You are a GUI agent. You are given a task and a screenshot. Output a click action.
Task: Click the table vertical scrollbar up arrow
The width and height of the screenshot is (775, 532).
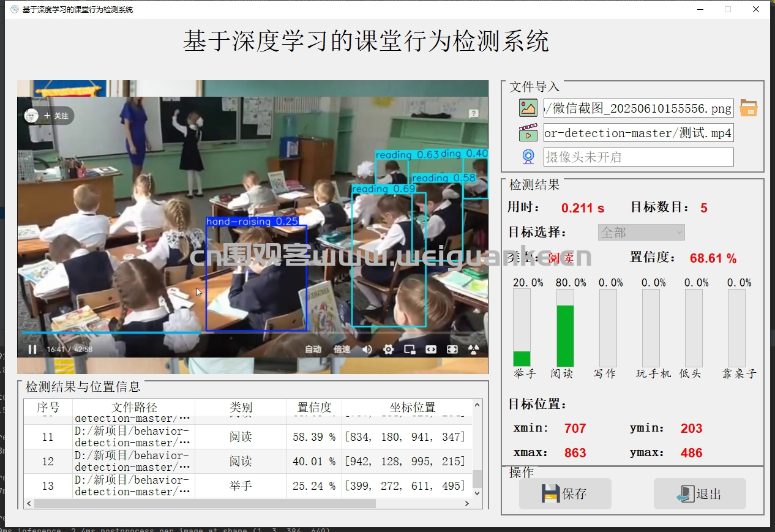click(x=477, y=405)
